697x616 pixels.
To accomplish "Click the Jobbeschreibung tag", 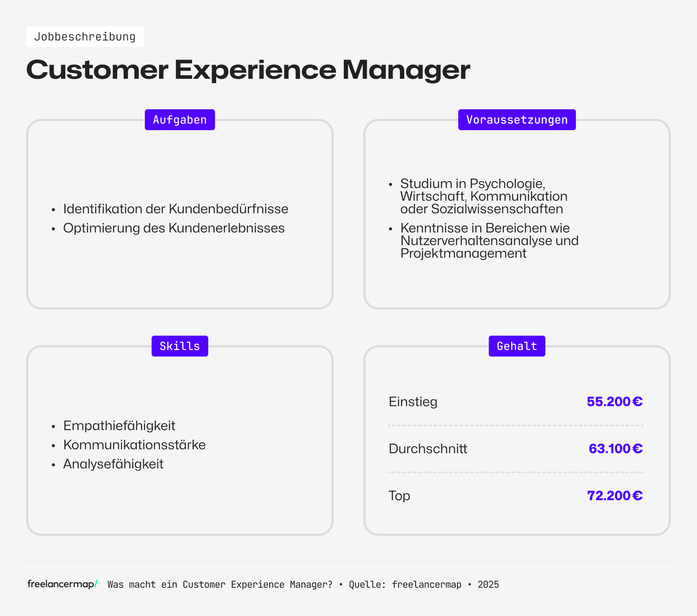I will point(85,37).
